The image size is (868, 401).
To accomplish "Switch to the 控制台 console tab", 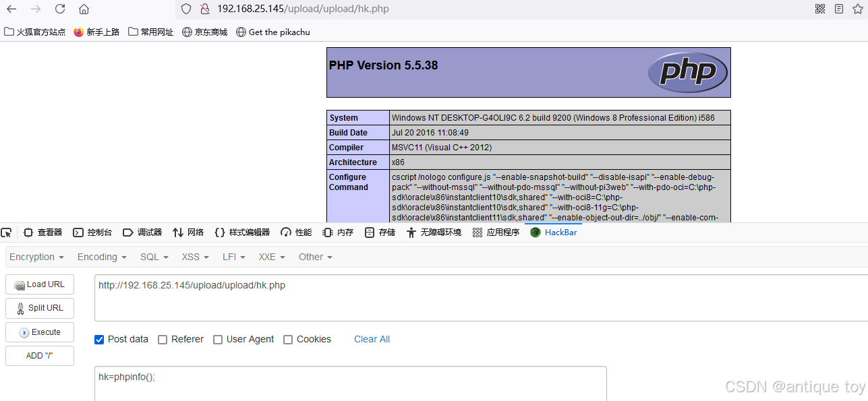I will tap(92, 233).
